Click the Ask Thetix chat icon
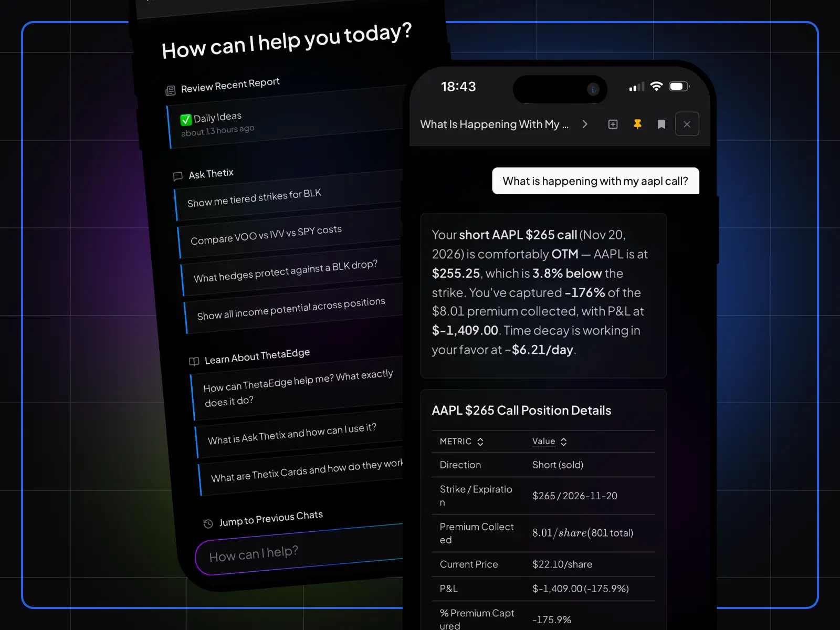Viewport: 840px width, 630px height. pos(178,176)
